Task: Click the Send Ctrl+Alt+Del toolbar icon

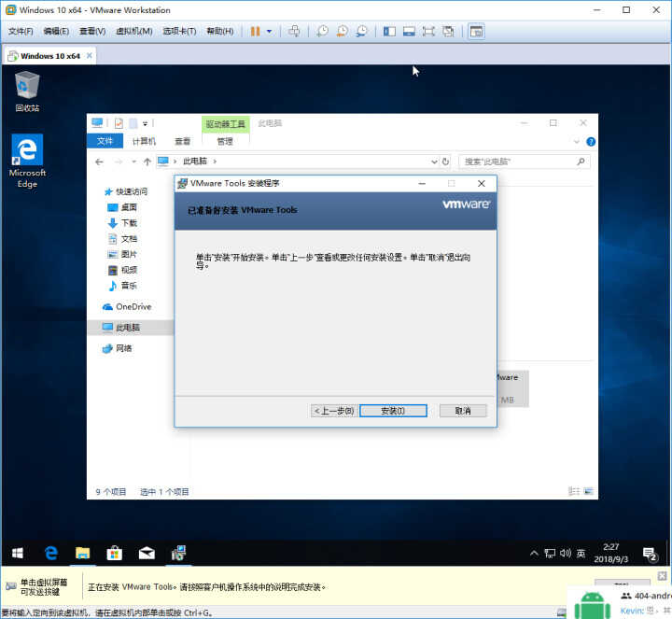Action: pos(294,32)
